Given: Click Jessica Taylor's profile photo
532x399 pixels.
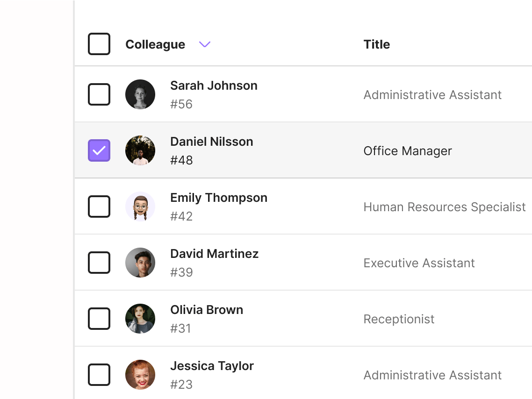Looking at the screenshot, I should point(140,374).
